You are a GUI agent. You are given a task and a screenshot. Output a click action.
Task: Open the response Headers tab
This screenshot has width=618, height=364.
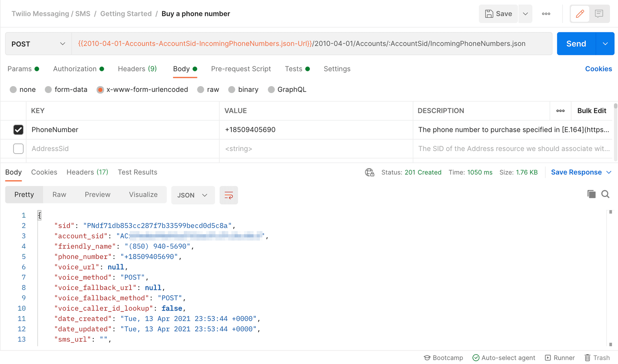coord(87,172)
